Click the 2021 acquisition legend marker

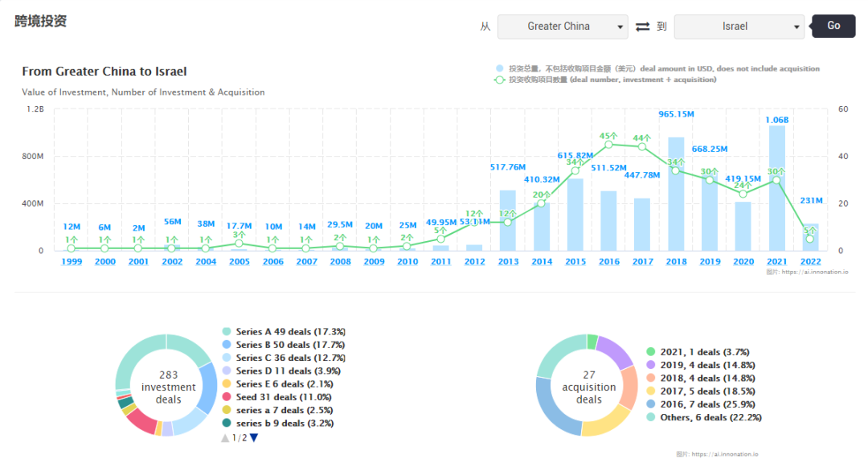[x=651, y=352]
